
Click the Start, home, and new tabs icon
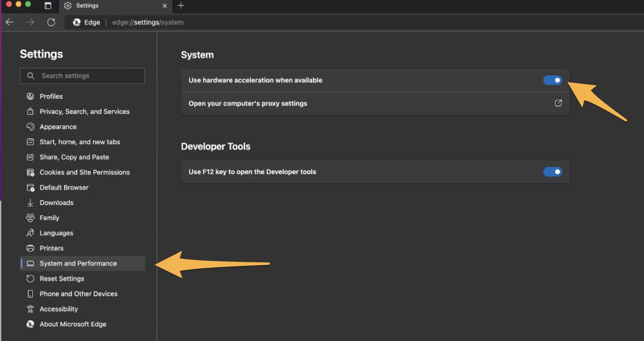pos(31,142)
